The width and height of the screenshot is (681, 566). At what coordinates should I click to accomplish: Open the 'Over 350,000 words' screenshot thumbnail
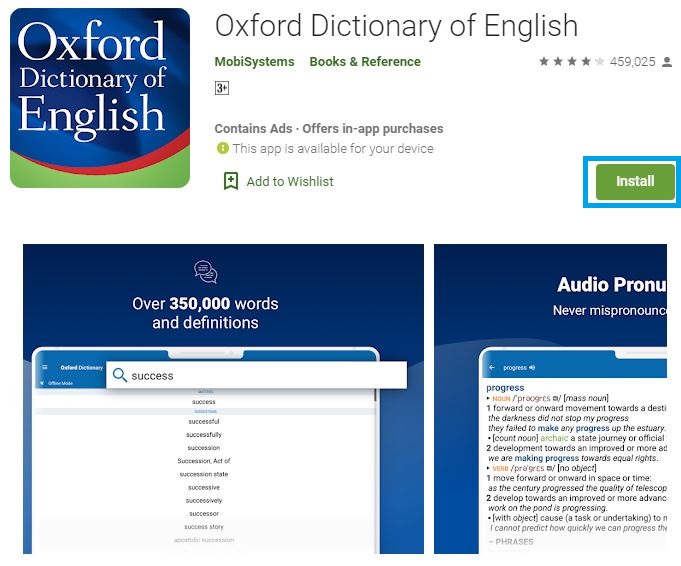click(223, 399)
